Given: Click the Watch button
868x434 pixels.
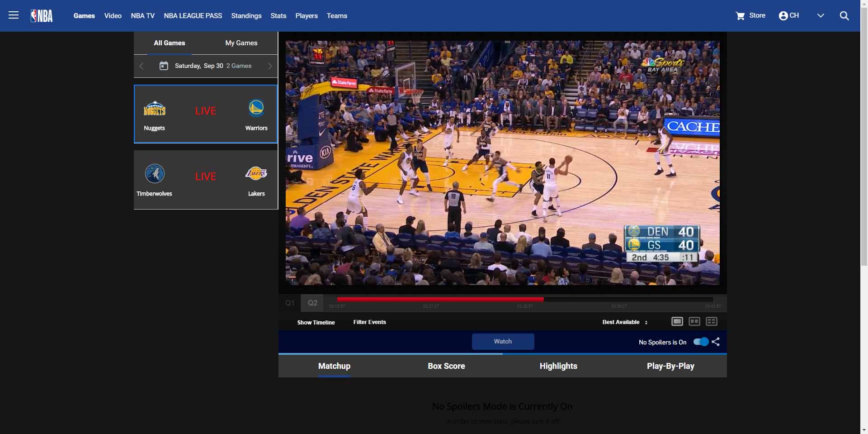Looking at the screenshot, I should pos(503,341).
